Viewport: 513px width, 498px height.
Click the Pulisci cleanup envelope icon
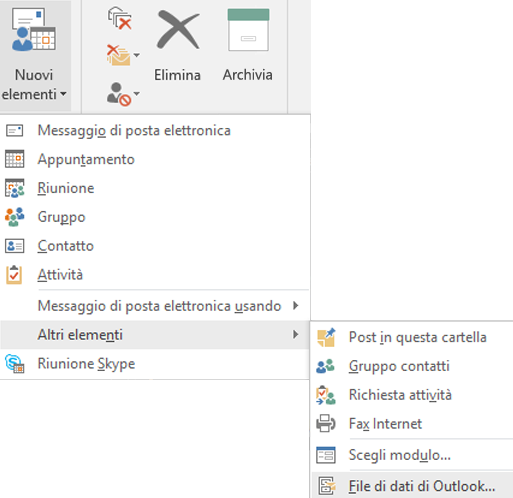118,55
